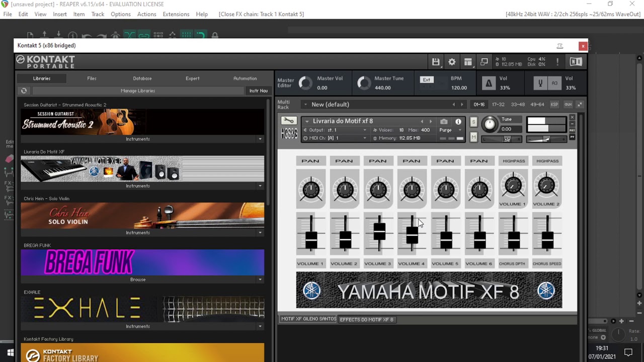
Task: Open the File menu in REAPER
Action: 8,14
